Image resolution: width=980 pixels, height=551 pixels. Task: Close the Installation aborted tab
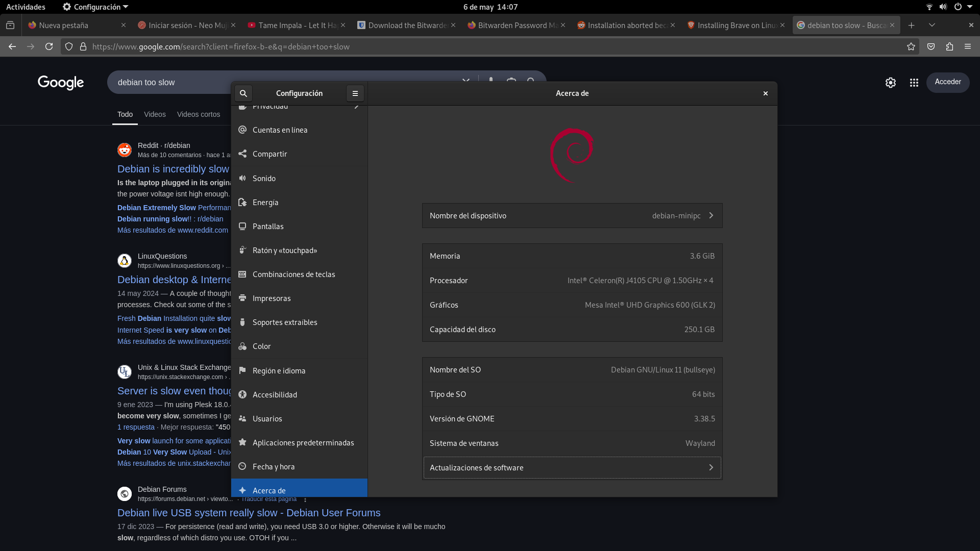coord(673,25)
